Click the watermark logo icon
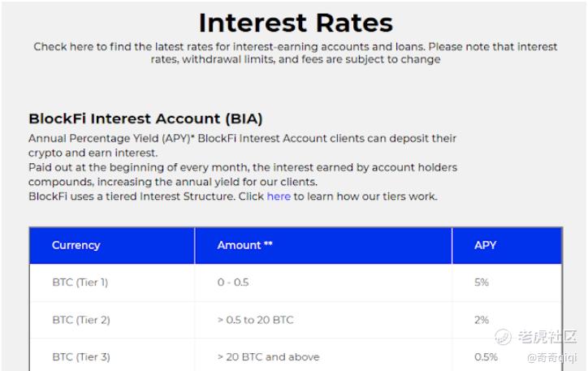 pyautogui.click(x=503, y=337)
